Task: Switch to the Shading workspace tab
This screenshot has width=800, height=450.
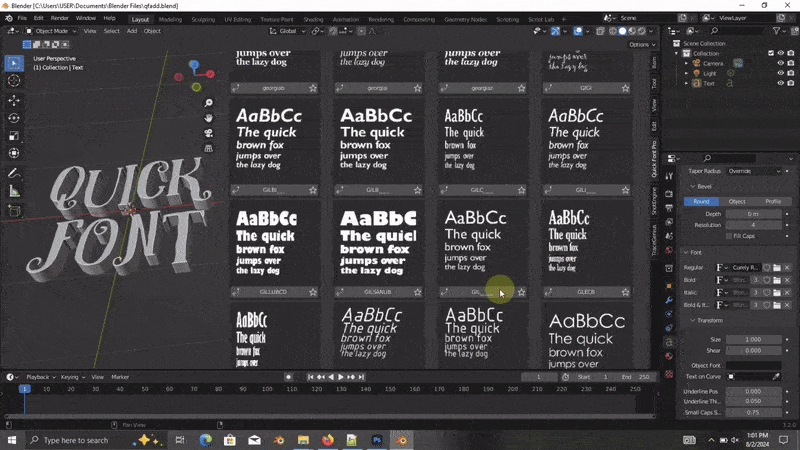Action: pyautogui.click(x=313, y=19)
